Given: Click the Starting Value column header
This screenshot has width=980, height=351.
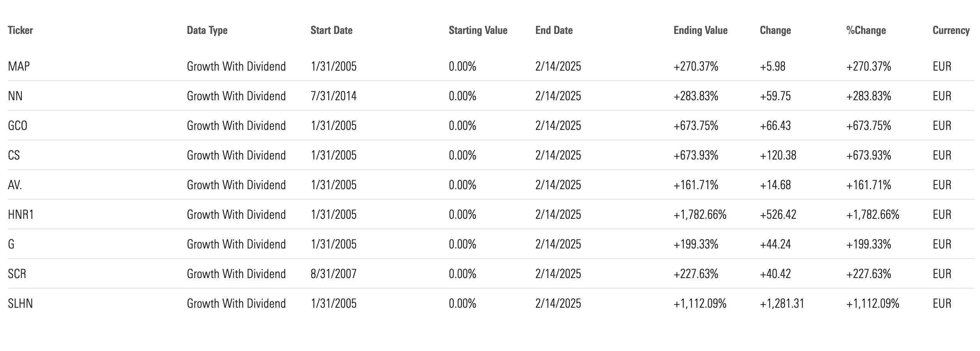Looking at the screenshot, I should point(478,30).
